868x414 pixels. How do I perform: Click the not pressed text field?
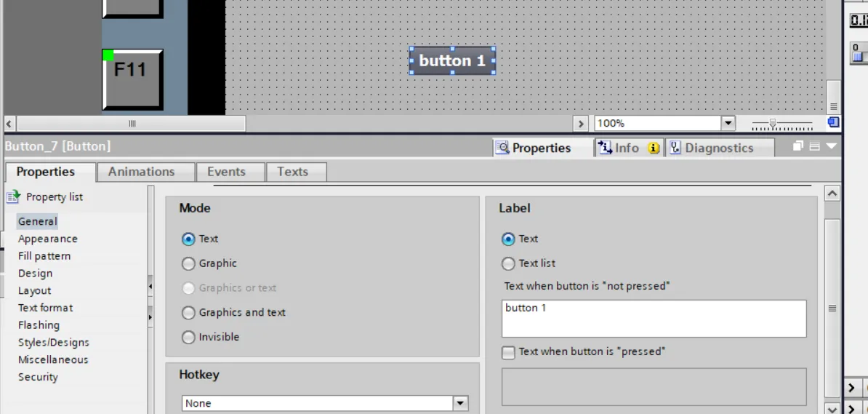[x=654, y=319]
